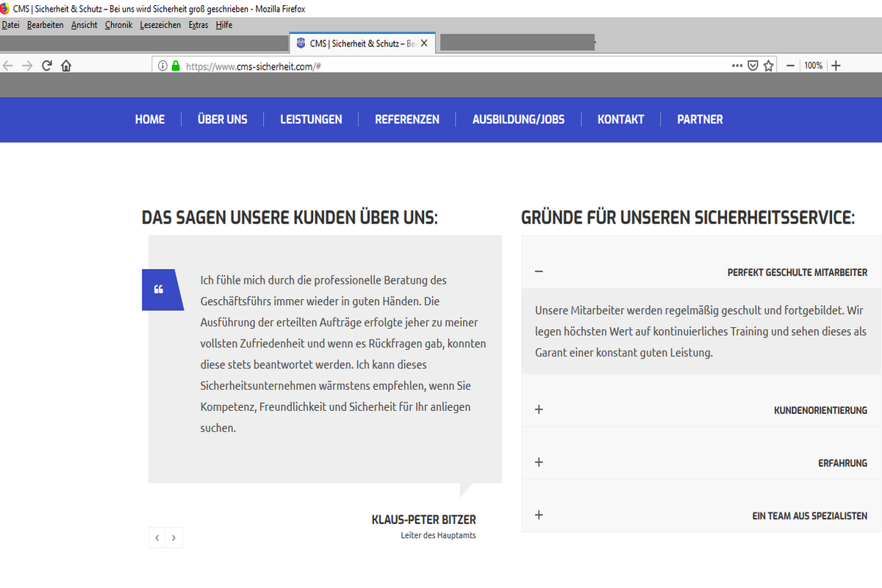Viewport: 882px width, 588px height.
Task: Open page actions three-dots menu
Action: 737,65
